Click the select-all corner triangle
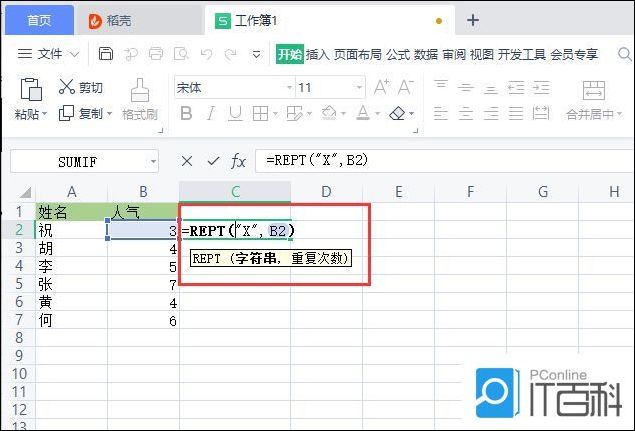The width and height of the screenshot is (635, 431). 26,192
